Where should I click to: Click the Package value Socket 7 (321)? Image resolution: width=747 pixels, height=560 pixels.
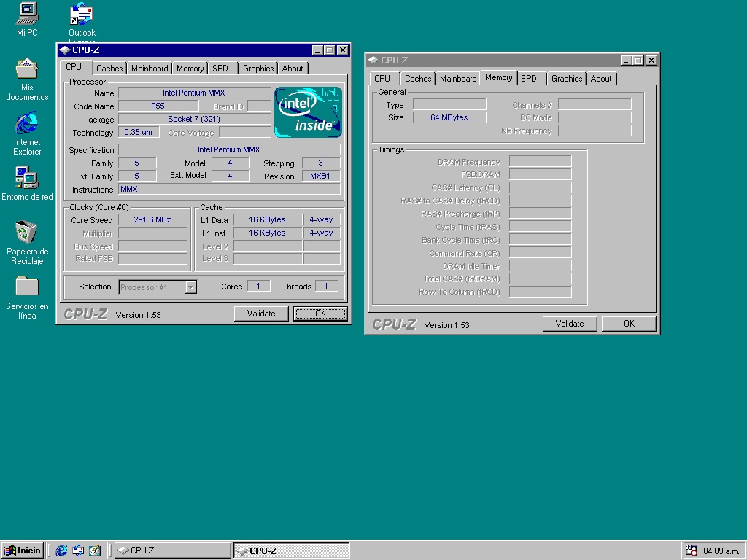coord(194,119)
